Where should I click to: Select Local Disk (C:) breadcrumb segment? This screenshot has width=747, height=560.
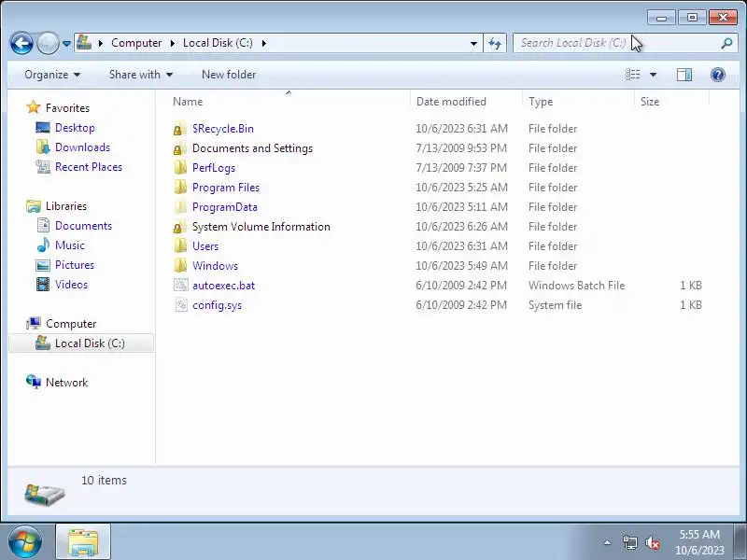pos(218,43)
